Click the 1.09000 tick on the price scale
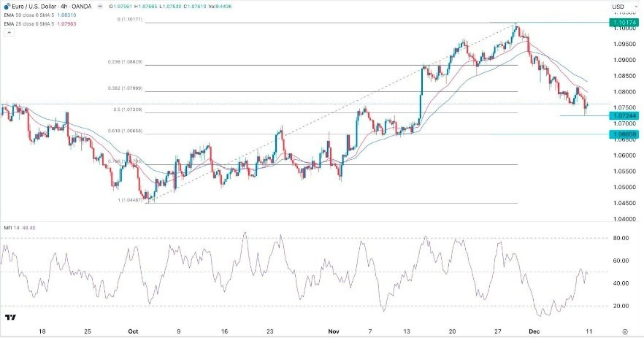The height and width of the screenshot is (338, 644). [626, 60]
